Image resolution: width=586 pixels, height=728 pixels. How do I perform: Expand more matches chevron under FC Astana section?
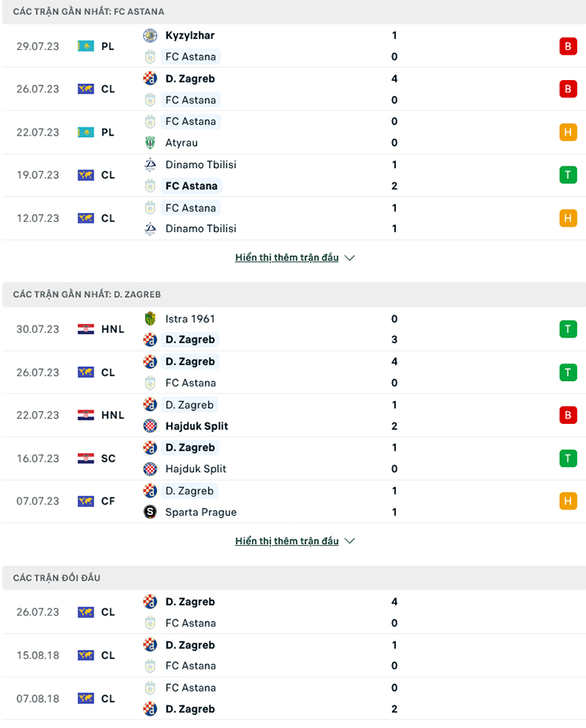click(x=350, y=258)
